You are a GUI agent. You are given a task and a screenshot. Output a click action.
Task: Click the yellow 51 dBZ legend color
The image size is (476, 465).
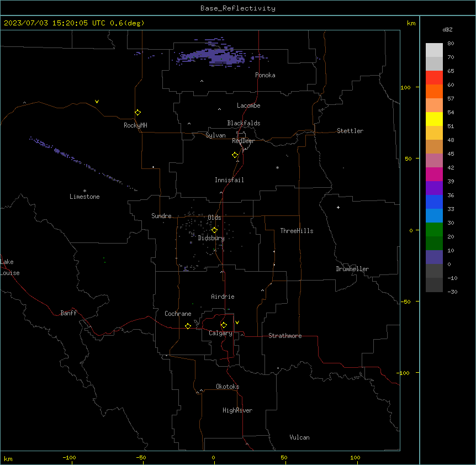pos(434,119)
